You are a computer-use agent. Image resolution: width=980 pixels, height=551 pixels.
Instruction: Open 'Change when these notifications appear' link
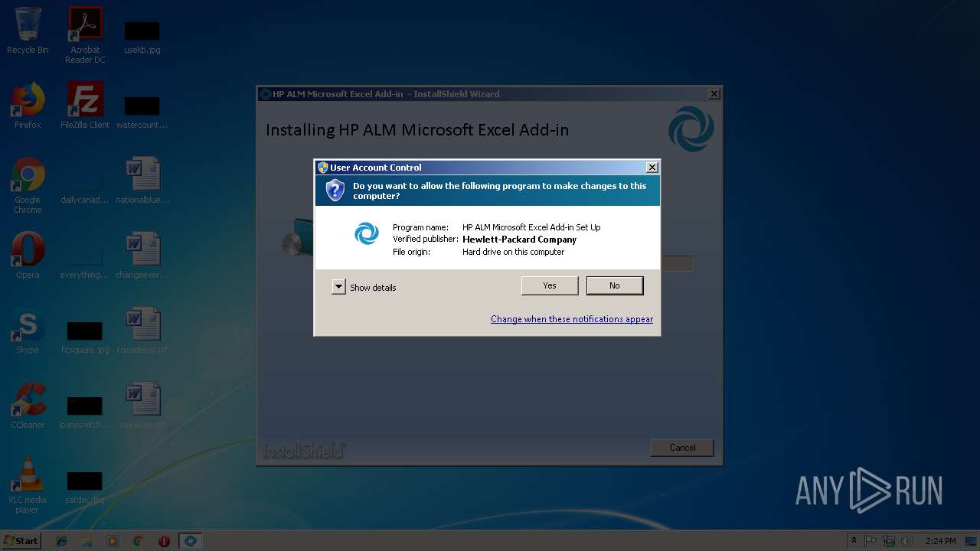pos(572,319)
